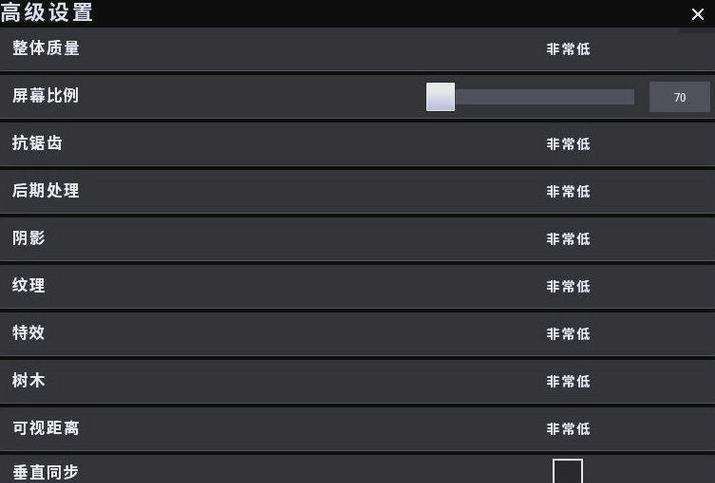This screenshot has height=483, width=715.
Task: Close the 高级设置 panel with the X
Action: pos(697,14)
